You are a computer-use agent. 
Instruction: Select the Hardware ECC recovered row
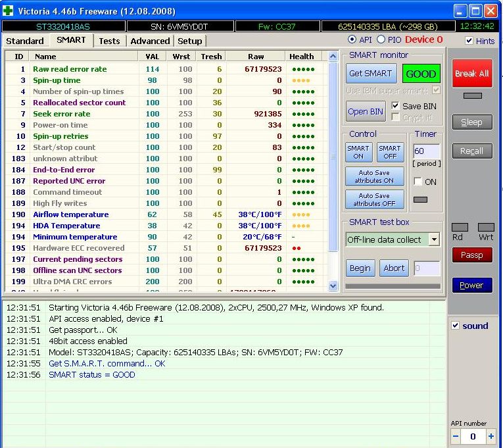click(166, 248)
